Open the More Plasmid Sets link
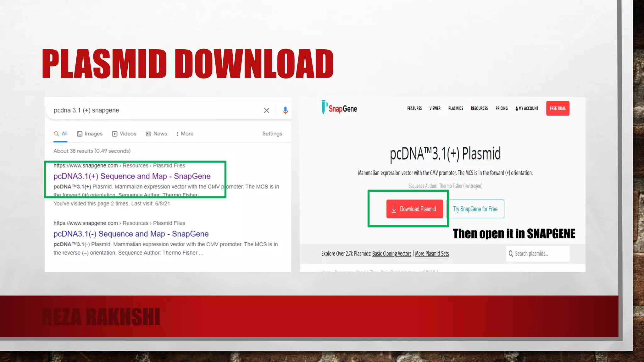The height and width of the screenshot is (362, 644). point(432,254)
